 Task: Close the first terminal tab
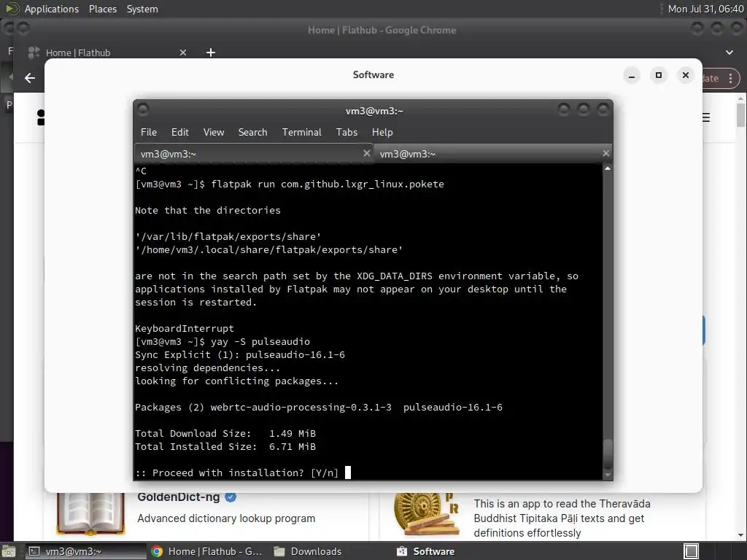[x=366, y=153]
